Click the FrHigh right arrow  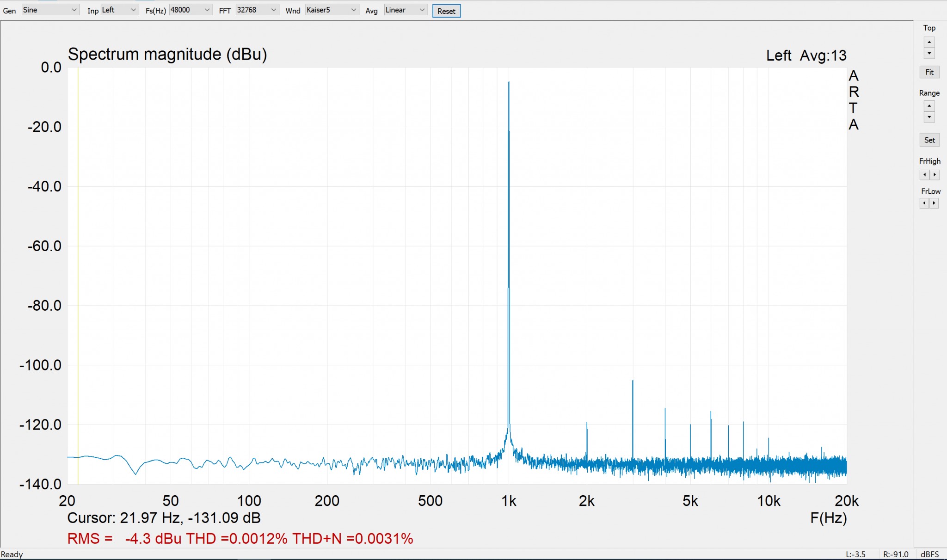click(x=935, y=175)
